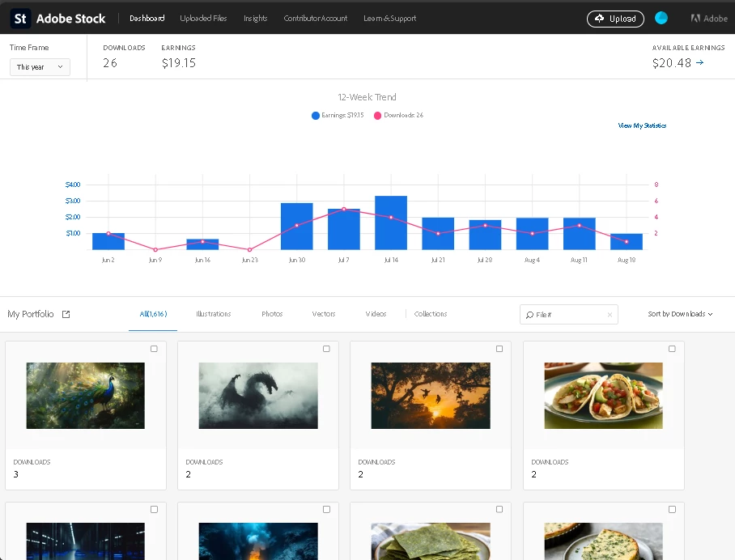The image size is (735, 560).
Task: Switch to the Photos tab
Action: (x=272, y=314)
